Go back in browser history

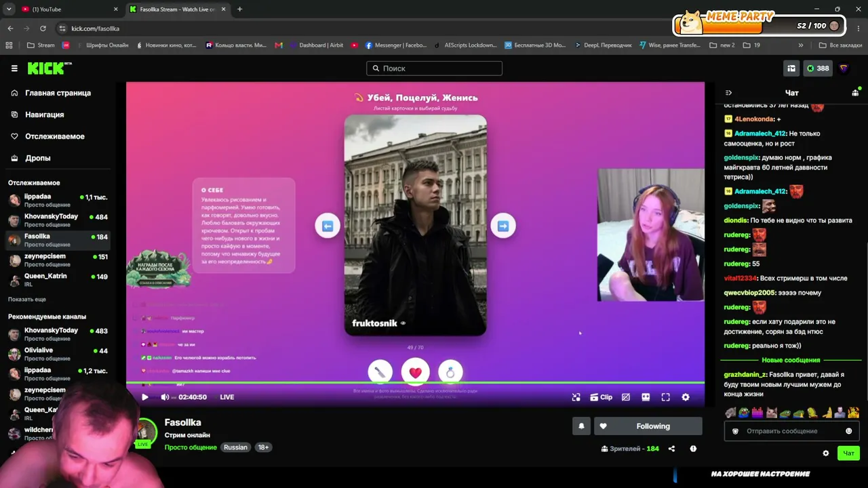pos(10,28)
